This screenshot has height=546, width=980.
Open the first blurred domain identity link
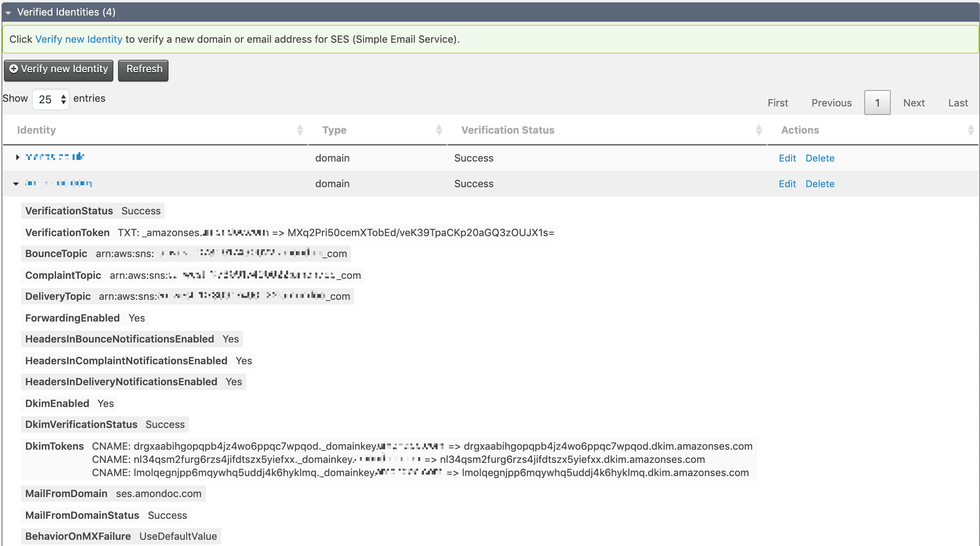(55, 157)
